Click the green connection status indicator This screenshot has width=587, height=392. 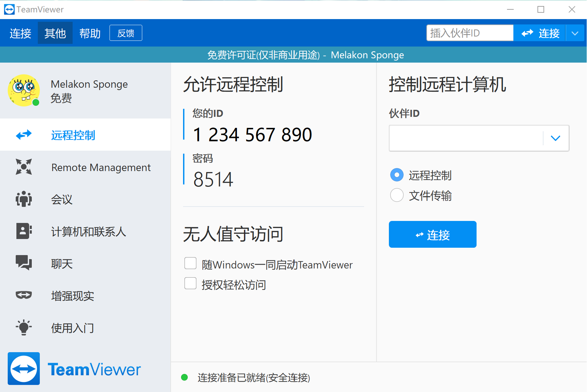pyautogui.click(x=184, y=377)
